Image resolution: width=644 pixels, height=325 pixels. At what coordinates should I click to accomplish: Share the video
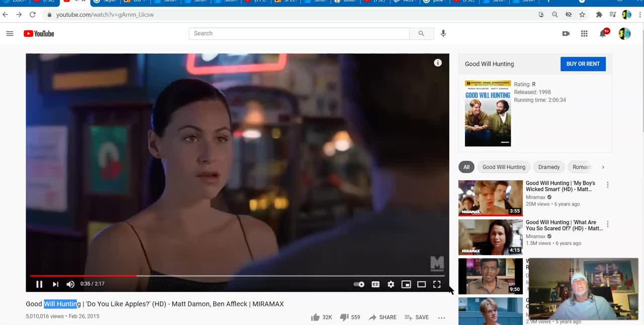[382, 317]
